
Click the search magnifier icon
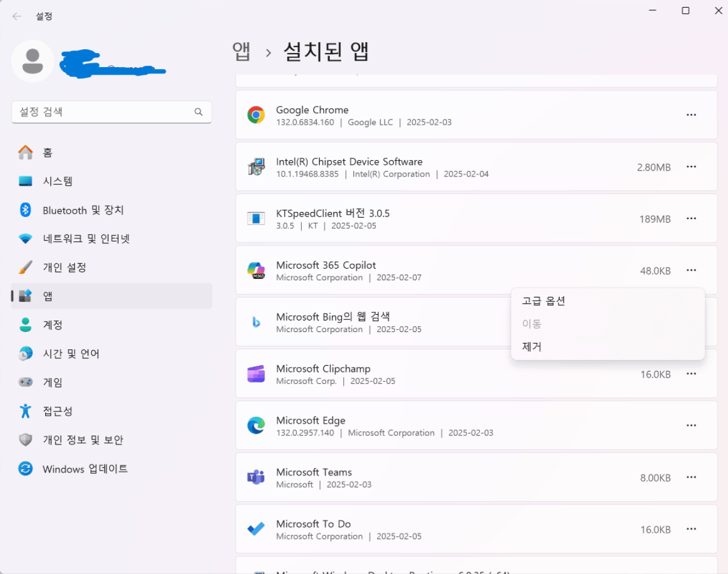(x=198, y=112)
